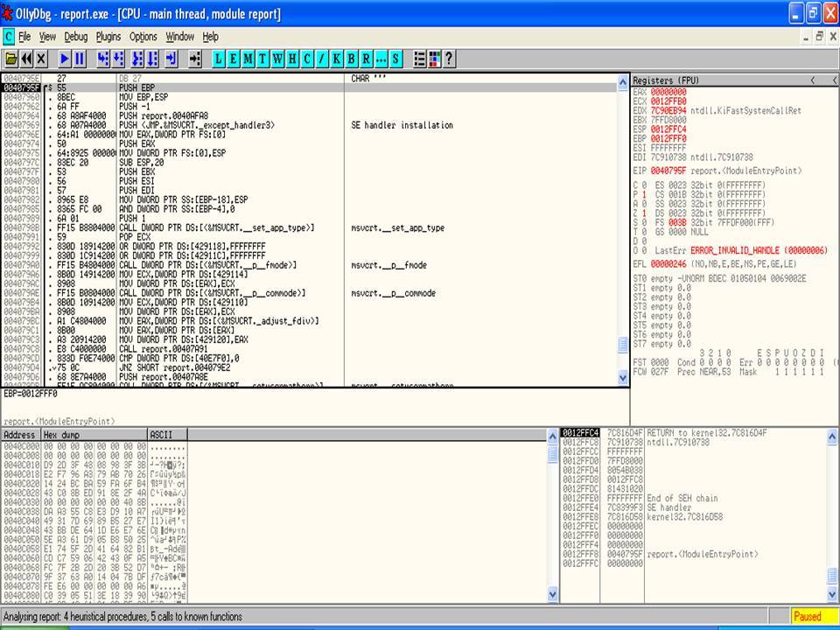This screenshot has height=630, width=840.
Task: Show the Log window with the L button
Action: click(x=219, y=59)
